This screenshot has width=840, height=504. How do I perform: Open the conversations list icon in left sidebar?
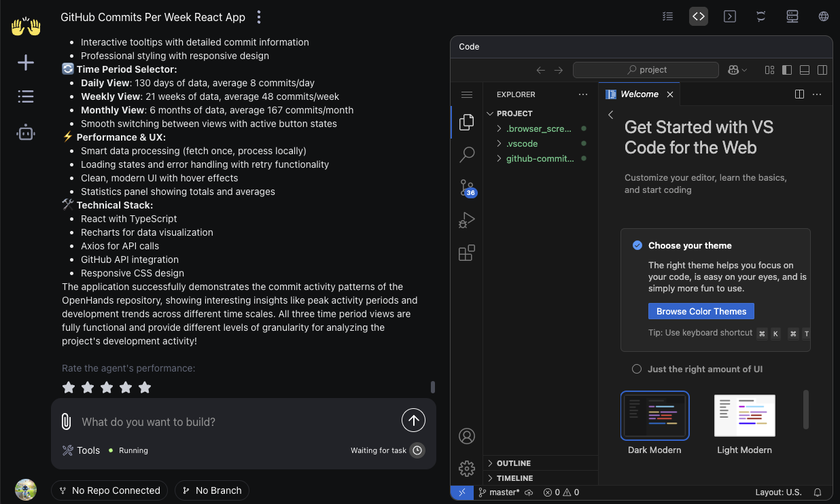click(x=26, y=96)
